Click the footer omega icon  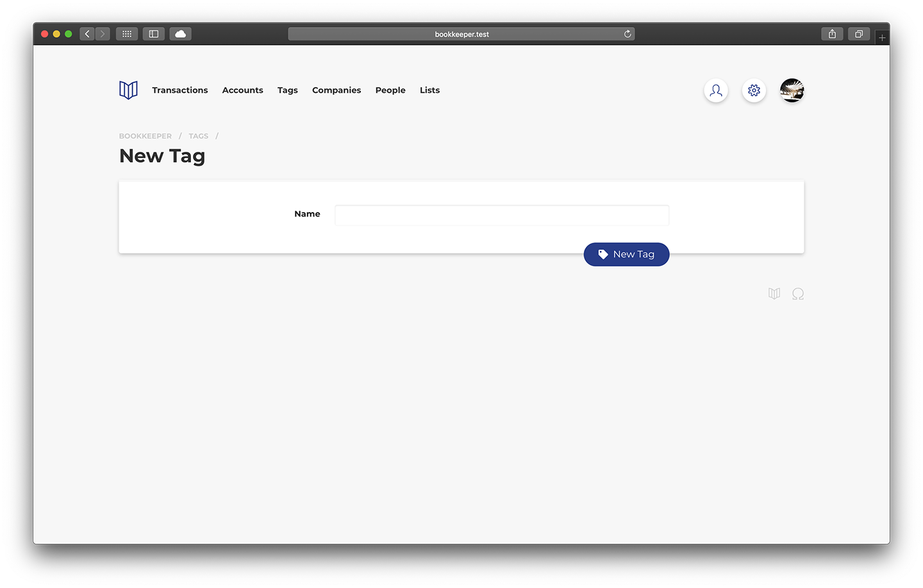point(798,293)
